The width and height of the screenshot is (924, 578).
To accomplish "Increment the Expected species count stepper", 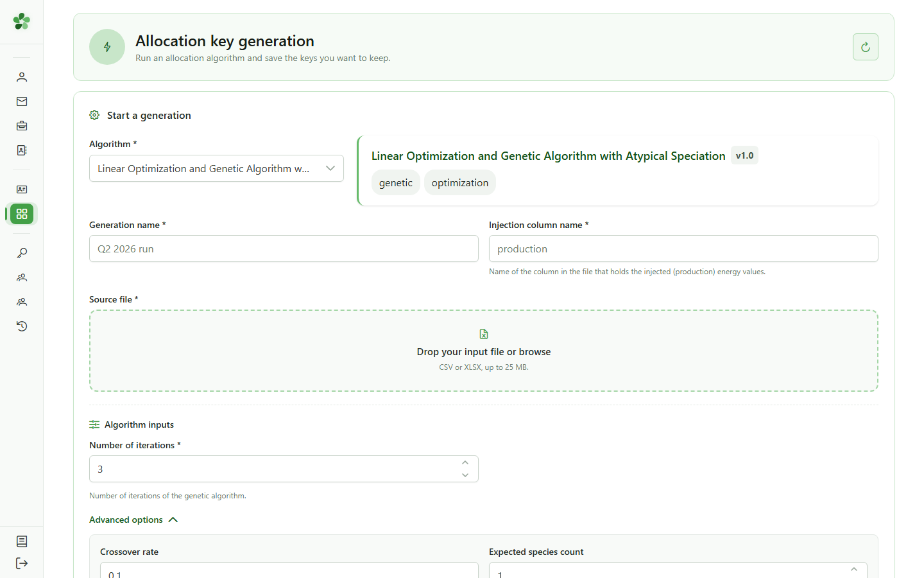I will pos(854,569).
